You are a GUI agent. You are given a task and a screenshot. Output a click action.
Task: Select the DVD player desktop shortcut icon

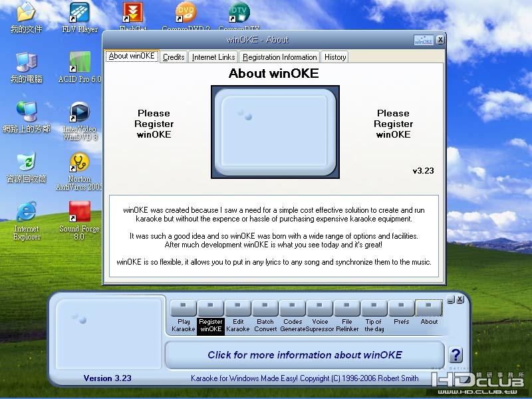point(186,16)
